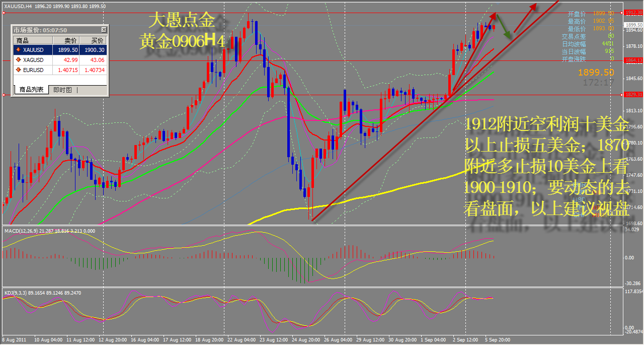Open the 商品列表 tab

[31, 90]
